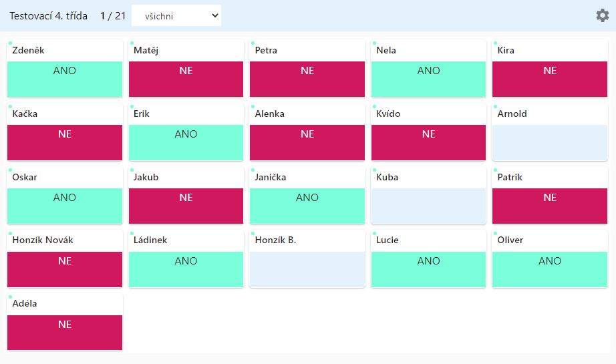The image size is (616, 364).
Task: Click the Honzík Novák name label
Action: click(43, 240)
